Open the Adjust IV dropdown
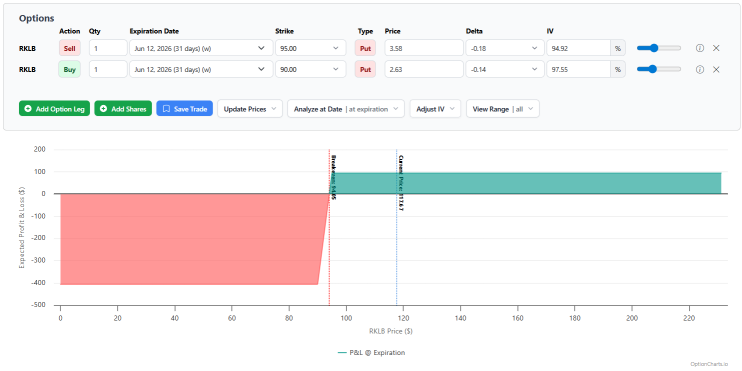The width and height of the screenshot is (742, 371). (x=435, y=108)
